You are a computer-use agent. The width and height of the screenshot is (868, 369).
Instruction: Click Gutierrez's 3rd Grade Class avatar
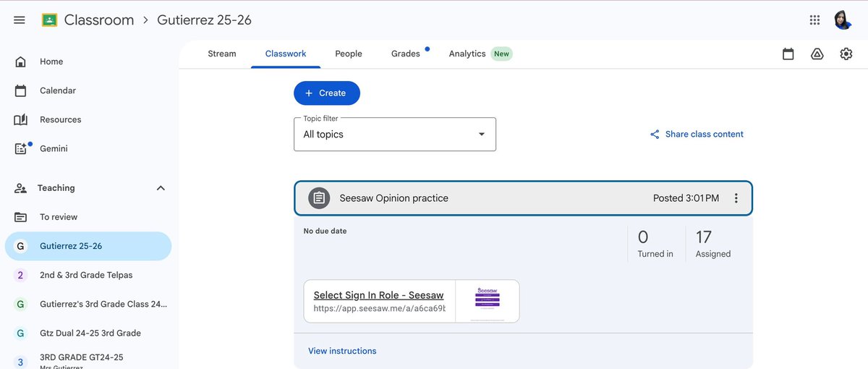pyautogui.click(x=20, y=304)
